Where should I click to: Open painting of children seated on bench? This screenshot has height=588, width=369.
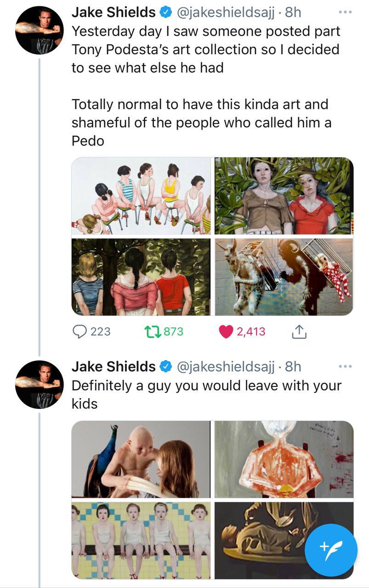141,540
